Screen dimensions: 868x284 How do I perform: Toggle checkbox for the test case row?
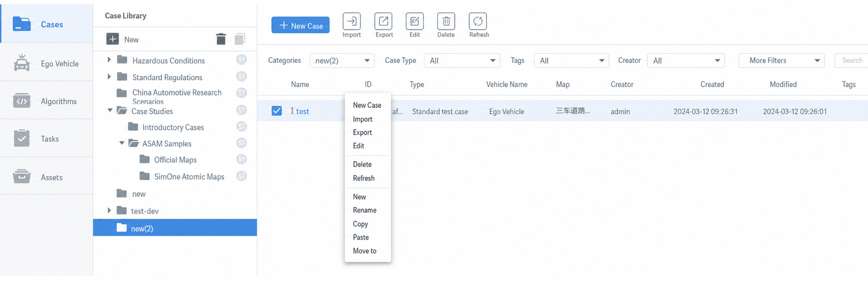click(x=277, y=111)
